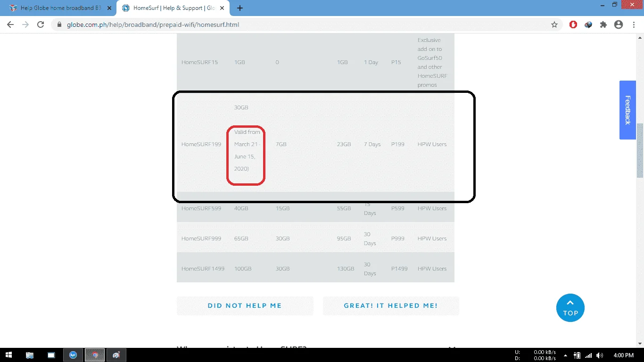
Task: Open the Feedback side tab
Action: coord(627,110)
